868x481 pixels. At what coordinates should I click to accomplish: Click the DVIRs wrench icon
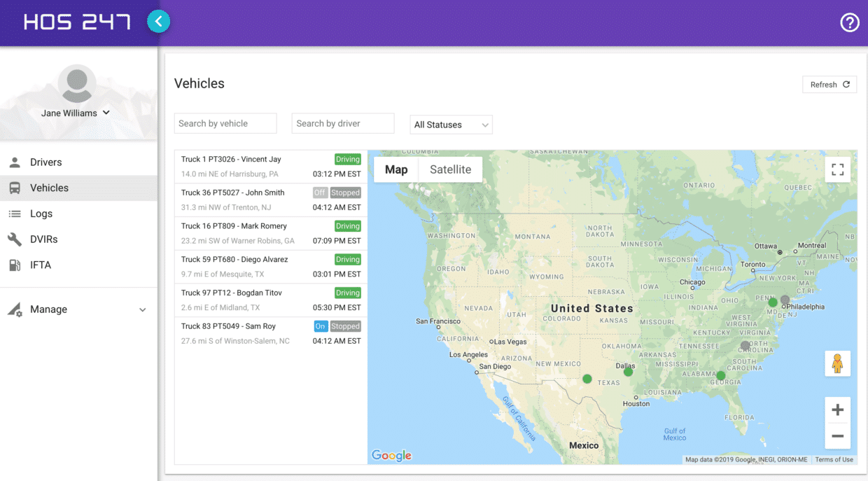pyautogui.click(x=15, y=239)
